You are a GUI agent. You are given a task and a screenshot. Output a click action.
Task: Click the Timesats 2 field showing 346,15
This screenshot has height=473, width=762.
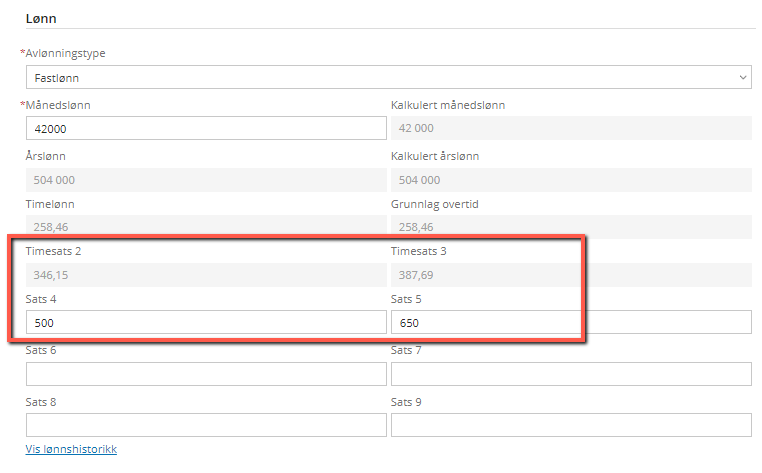[205, 273]
